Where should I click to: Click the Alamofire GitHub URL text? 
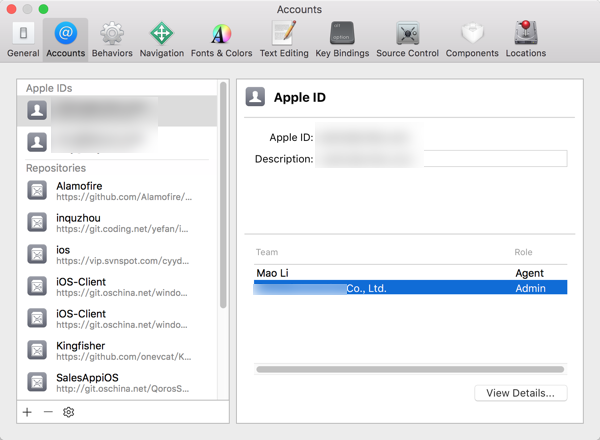(124, 197)
